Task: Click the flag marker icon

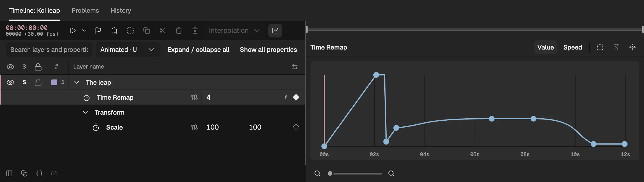Action: tap(98, 31)
